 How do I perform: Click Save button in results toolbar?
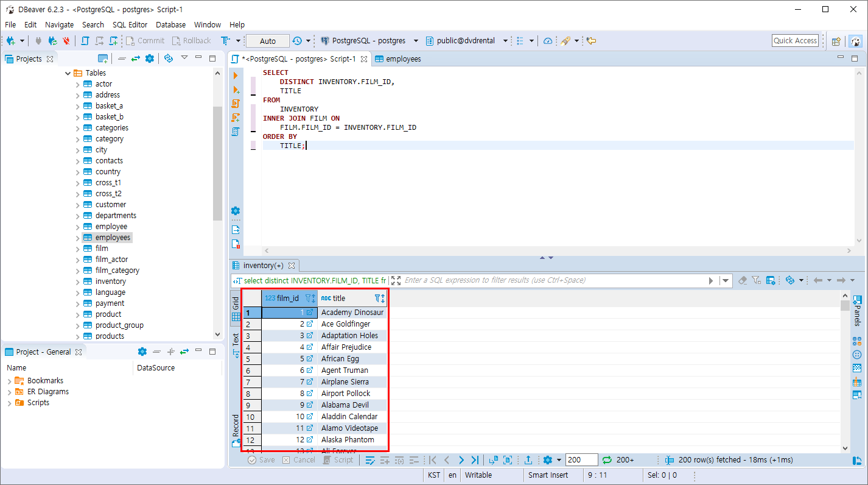(x=262, y=460)
